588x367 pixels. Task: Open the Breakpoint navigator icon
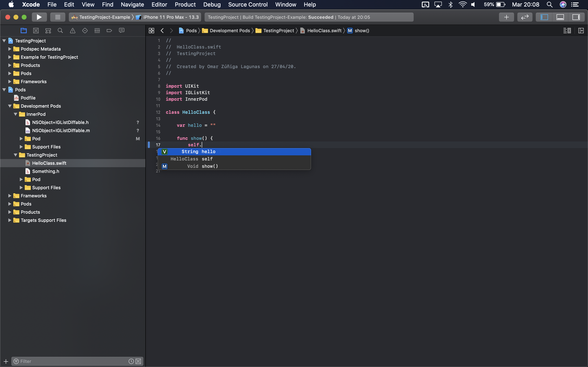coord(109,31)
